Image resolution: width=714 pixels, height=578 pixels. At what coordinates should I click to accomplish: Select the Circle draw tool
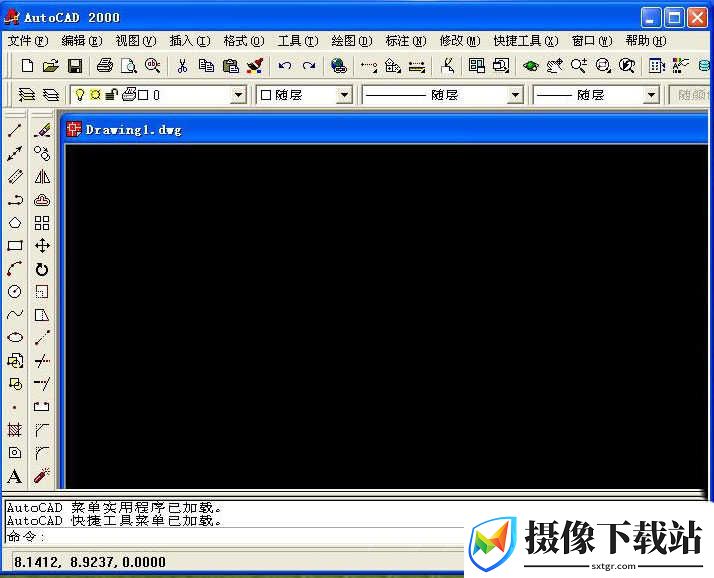tap(15, 292)
